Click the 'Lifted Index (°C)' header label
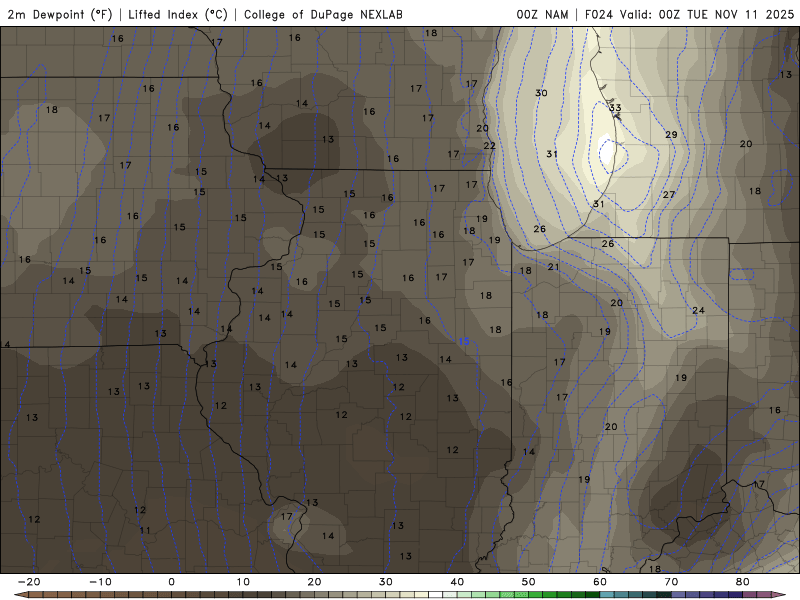The width and height of the screenshot is (800, 600). pos(178,15)
